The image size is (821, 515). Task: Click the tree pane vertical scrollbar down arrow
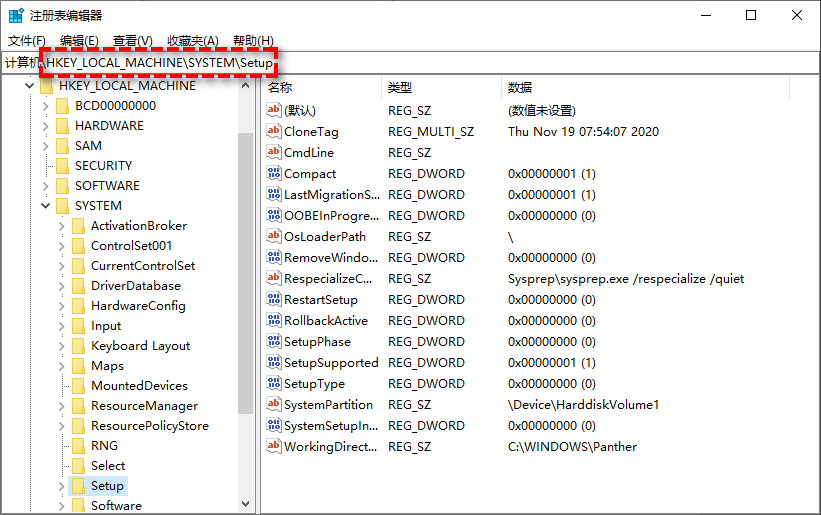coord(245,505)
